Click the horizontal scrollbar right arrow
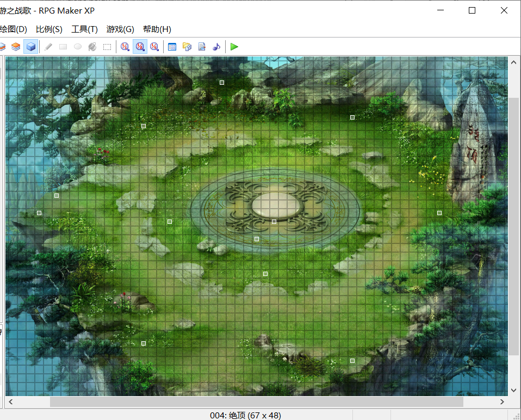 point(502,402)
